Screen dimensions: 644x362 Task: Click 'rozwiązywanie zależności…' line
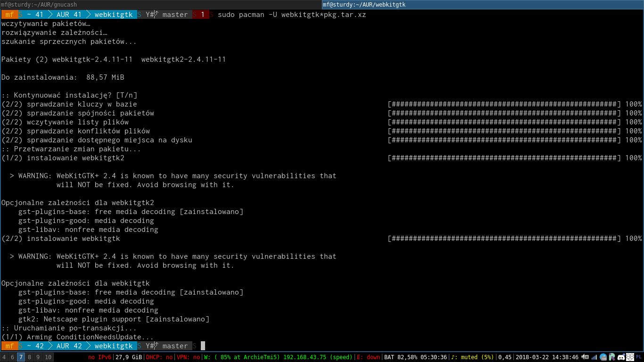point(54,33)
